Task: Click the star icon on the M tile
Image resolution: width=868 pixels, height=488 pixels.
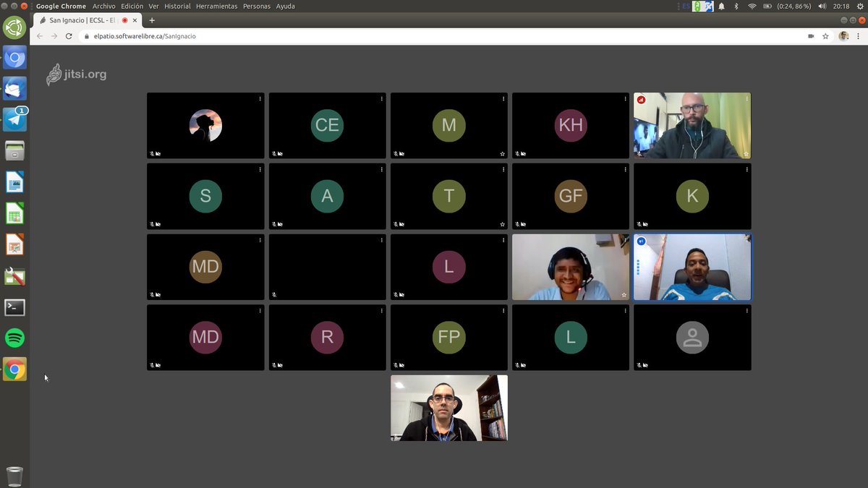Action: point(502,153)
